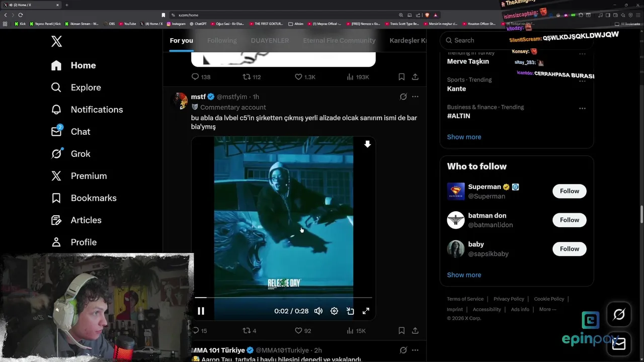
Task: Show more Who to follow suggestions
Action: [x=464, y=275]
